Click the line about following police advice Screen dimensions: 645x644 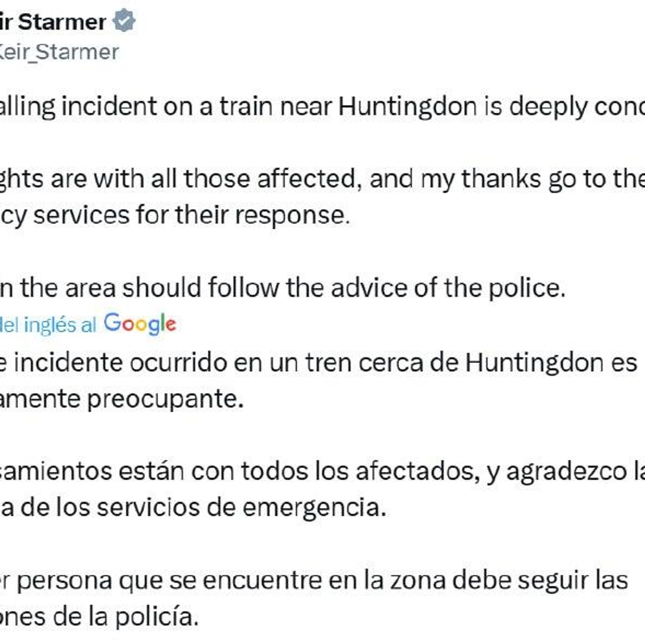(282, 288)
